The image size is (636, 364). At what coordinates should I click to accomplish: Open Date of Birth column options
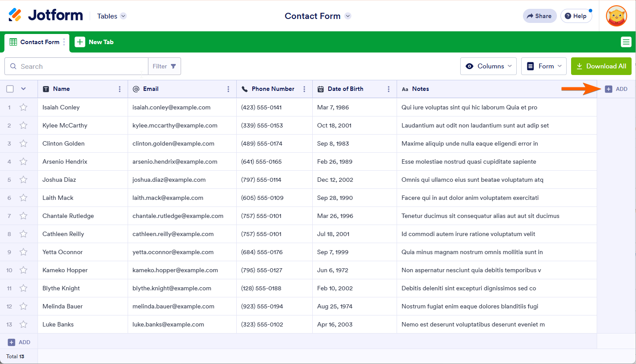[x=389, y=89]
